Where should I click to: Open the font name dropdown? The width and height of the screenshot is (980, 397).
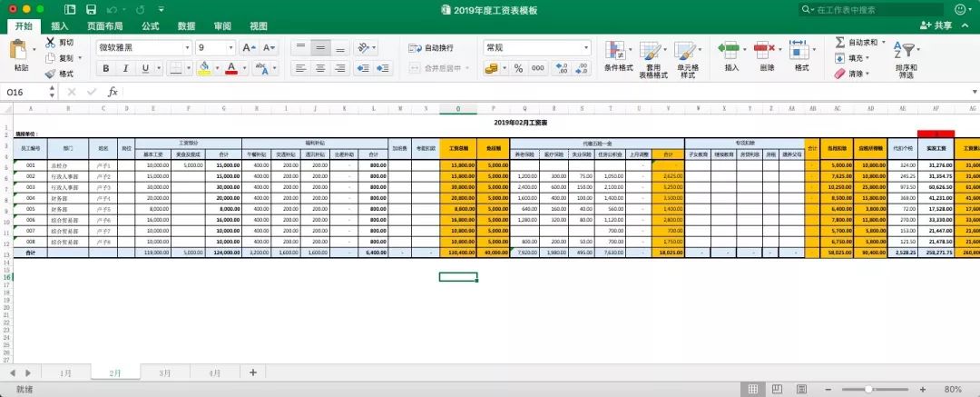tap(187, 47)
